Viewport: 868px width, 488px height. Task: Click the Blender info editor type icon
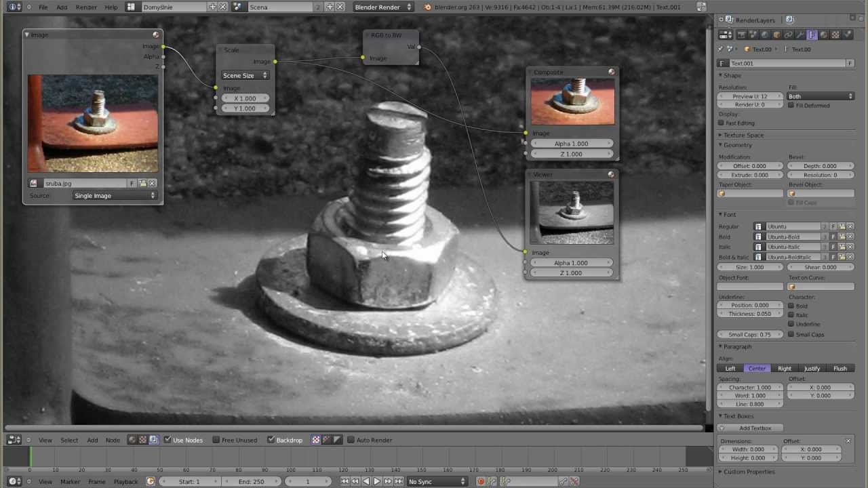click(x=14, y=7)
